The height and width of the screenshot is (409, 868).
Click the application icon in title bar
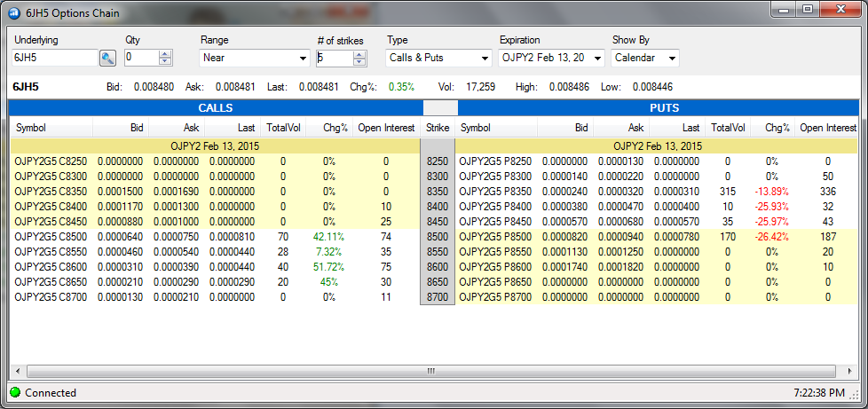click(14, 13)
